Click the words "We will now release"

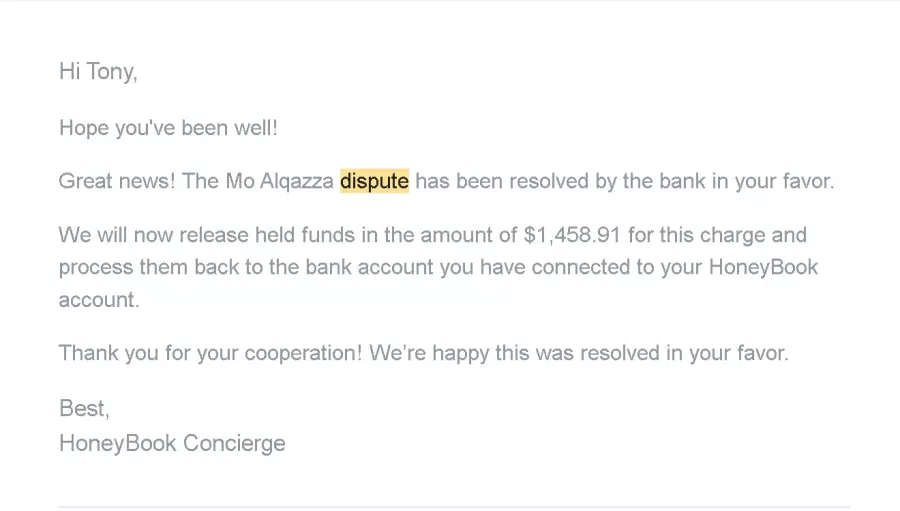[x=153, y=235]
